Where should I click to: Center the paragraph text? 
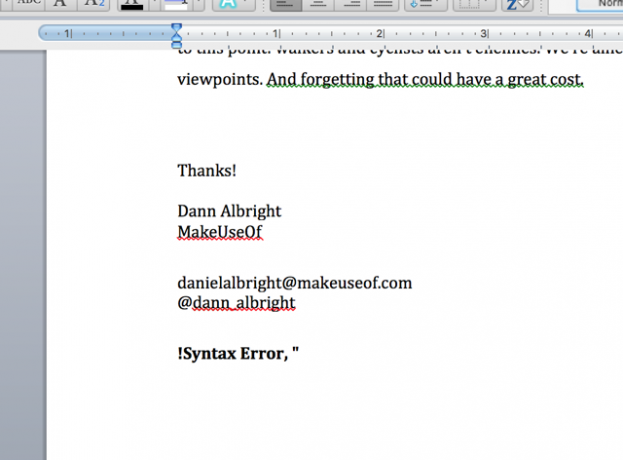[318, 5]
